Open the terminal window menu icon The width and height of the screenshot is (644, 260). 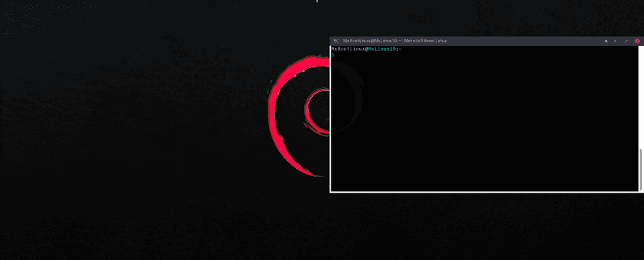pyautogui.click(x=336, y=41)
